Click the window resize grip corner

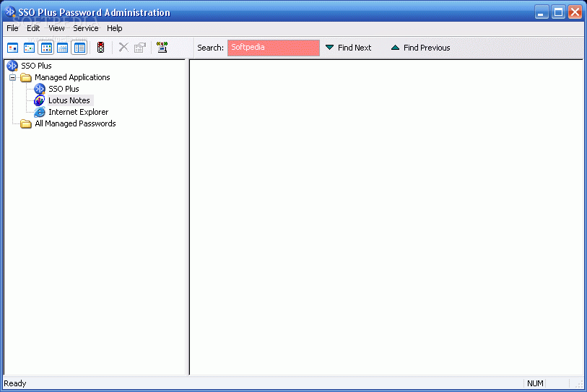click(580, 385)
